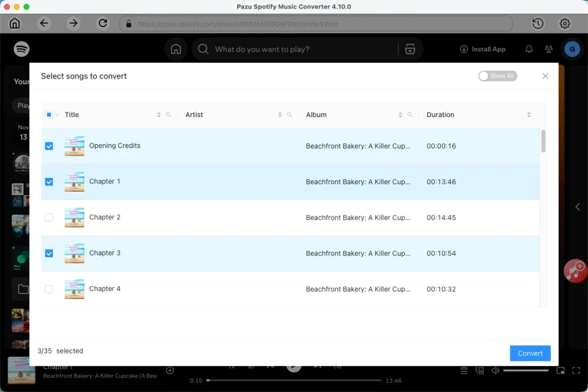Go to the converter home page icon
588x392 pixels.
tap(14, 23)
